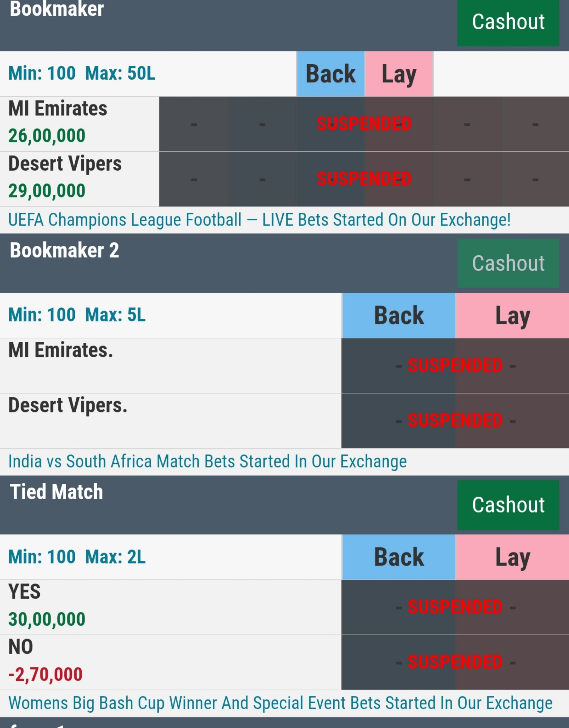Viewport: 569px width, 728px height.
Task: Tap the Min 100 Max 5L limits label
Action: point(77,315)
